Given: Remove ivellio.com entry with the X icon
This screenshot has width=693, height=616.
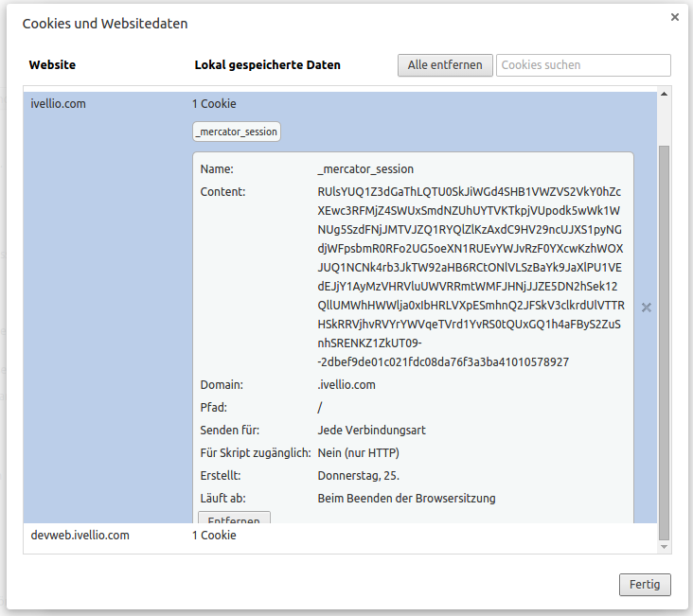Looking at the screenshot, I should pos(647,308).
